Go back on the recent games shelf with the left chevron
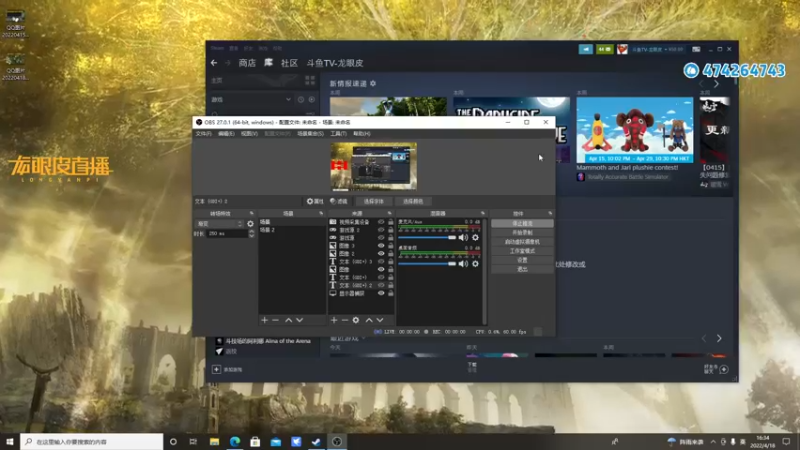This screenshot has width=800, height=450. (704, 338)
